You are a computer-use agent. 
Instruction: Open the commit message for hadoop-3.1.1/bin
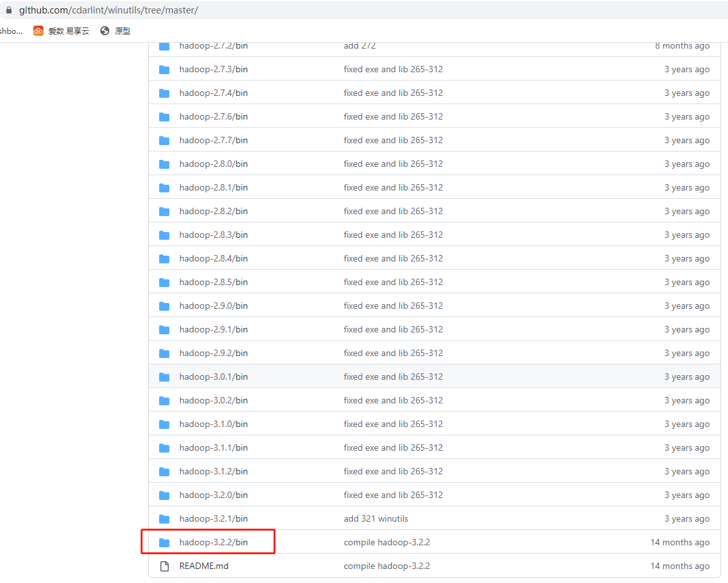click(393, 447)
